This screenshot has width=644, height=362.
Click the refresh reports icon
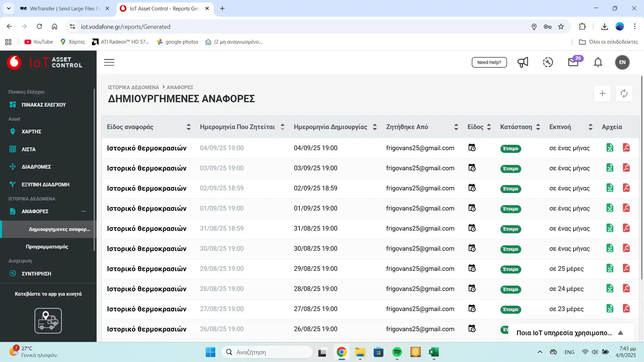(624, 94)
